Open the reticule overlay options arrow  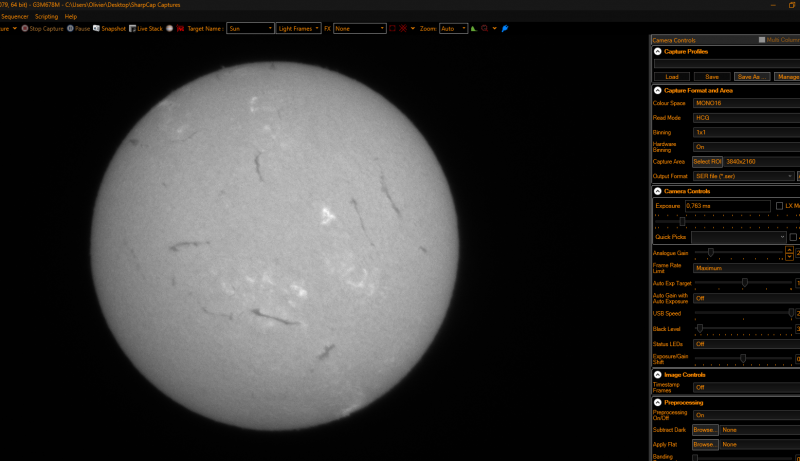pyautogui.click(x=413, y=29)
